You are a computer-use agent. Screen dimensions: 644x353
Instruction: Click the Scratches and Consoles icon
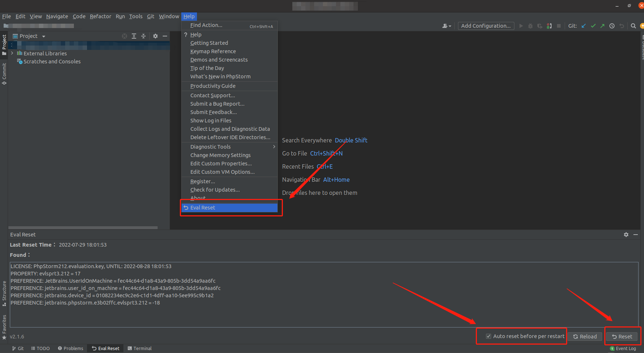(20, 62)
